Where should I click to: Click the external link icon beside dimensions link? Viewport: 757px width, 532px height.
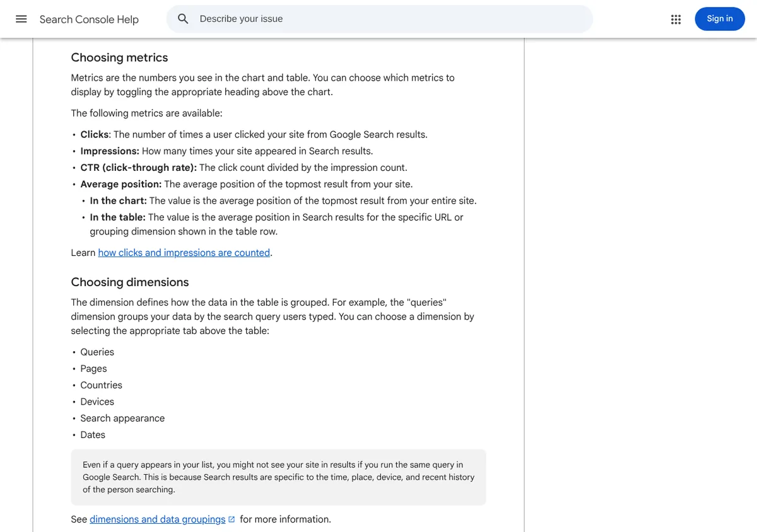(x=232, y=519)
